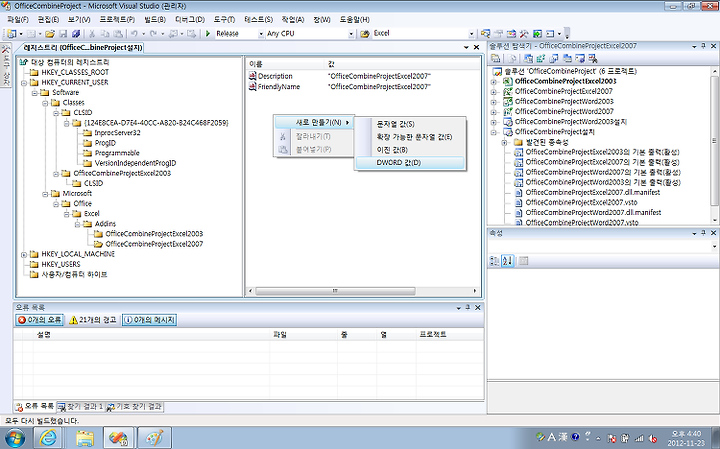
Task: Click the 프로젝트 column header in error list
Action: (x=450, y=335)
